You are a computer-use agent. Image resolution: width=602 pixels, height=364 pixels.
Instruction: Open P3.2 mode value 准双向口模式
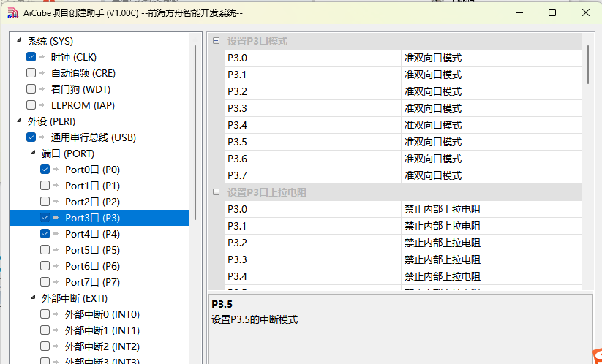point(492,91)
